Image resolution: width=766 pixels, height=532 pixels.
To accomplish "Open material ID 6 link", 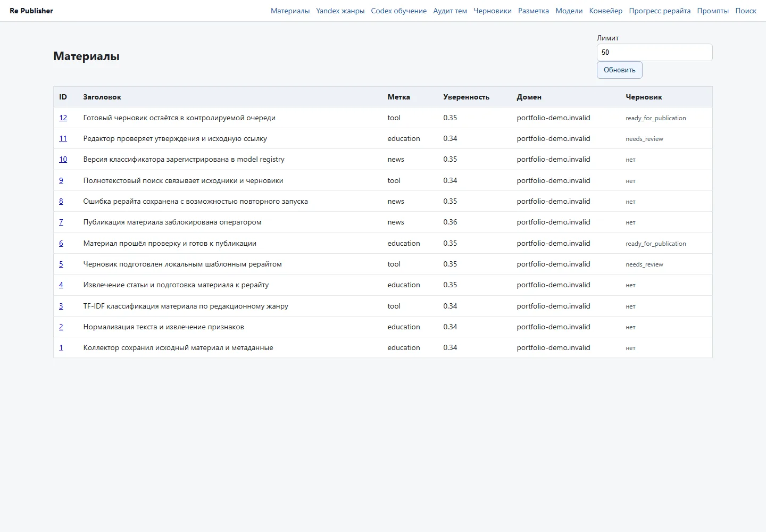I will (61, 243).
